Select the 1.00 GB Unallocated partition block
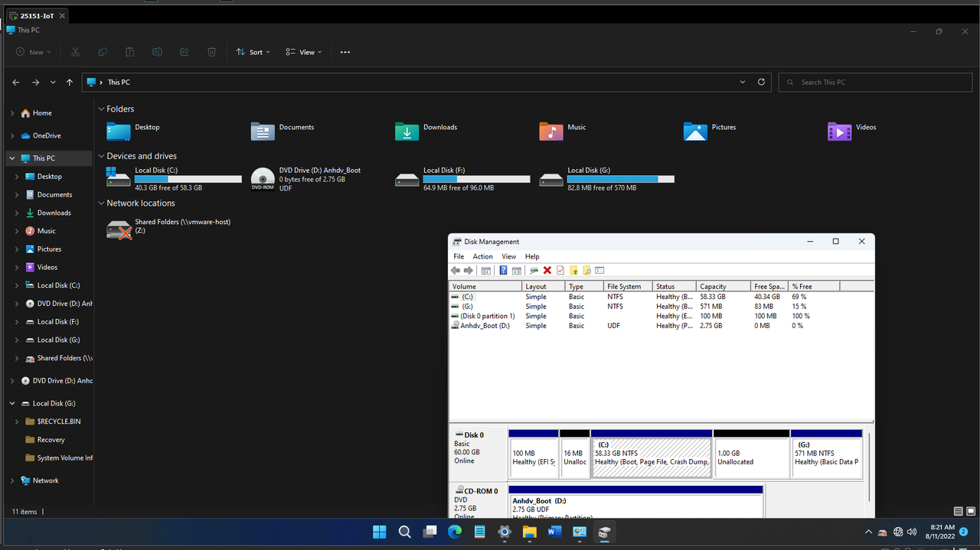Image resolution: width=980 pixels, height=550 pixels. (x=751, y=457)
